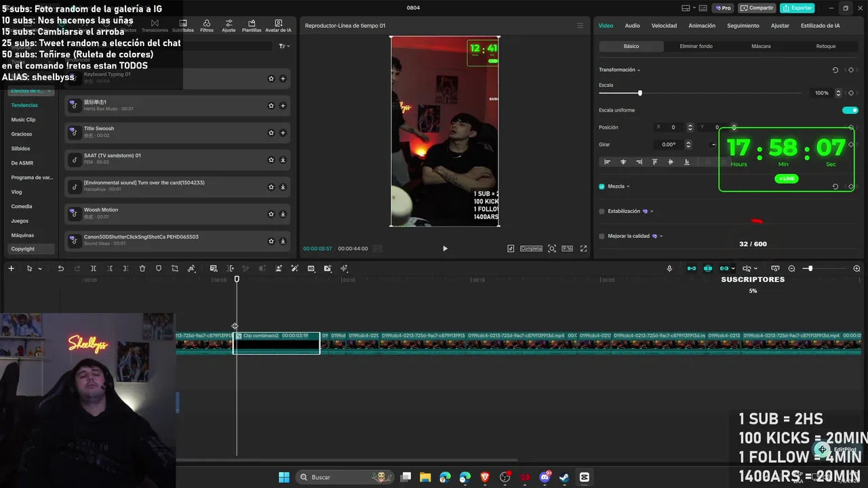Zoom in the timeline
868x488 pixels.
(856, 268)
